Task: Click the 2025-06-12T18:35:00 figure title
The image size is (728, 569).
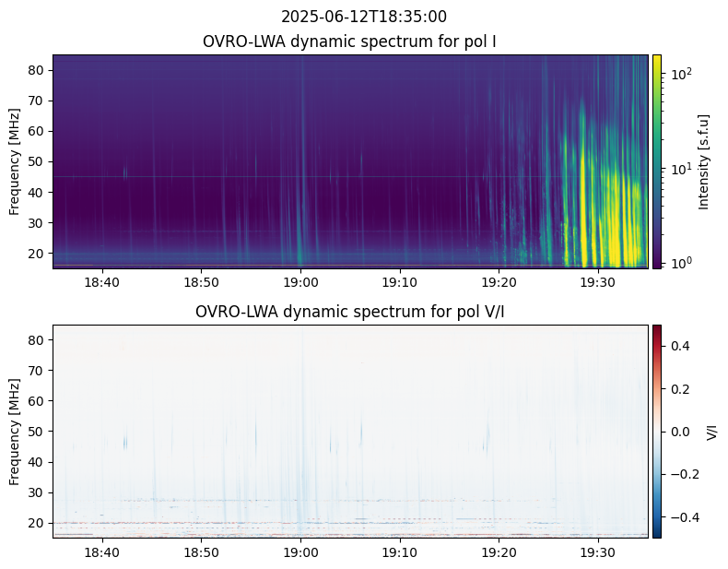Action: (363, 17)
